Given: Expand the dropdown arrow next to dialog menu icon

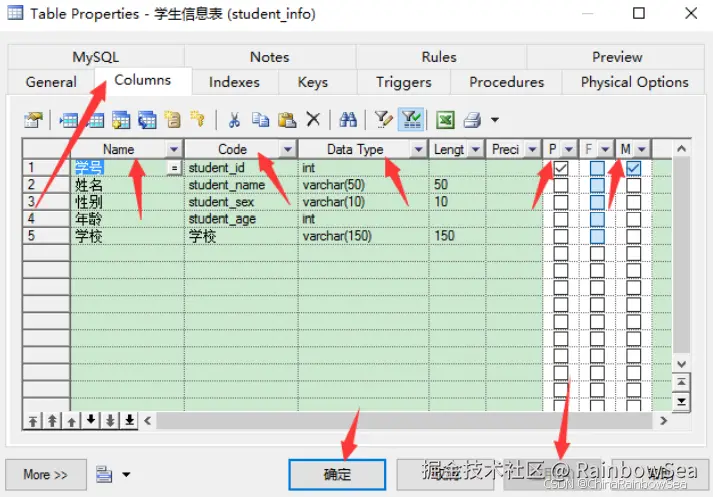Looking at the screenshot, I should tap(126, 474).
